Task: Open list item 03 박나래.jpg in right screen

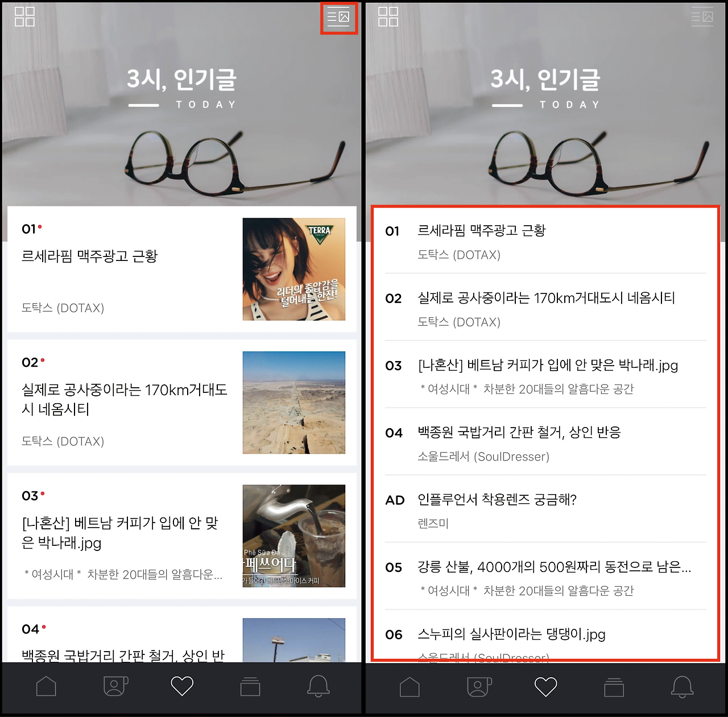Action: pos(546,375)
